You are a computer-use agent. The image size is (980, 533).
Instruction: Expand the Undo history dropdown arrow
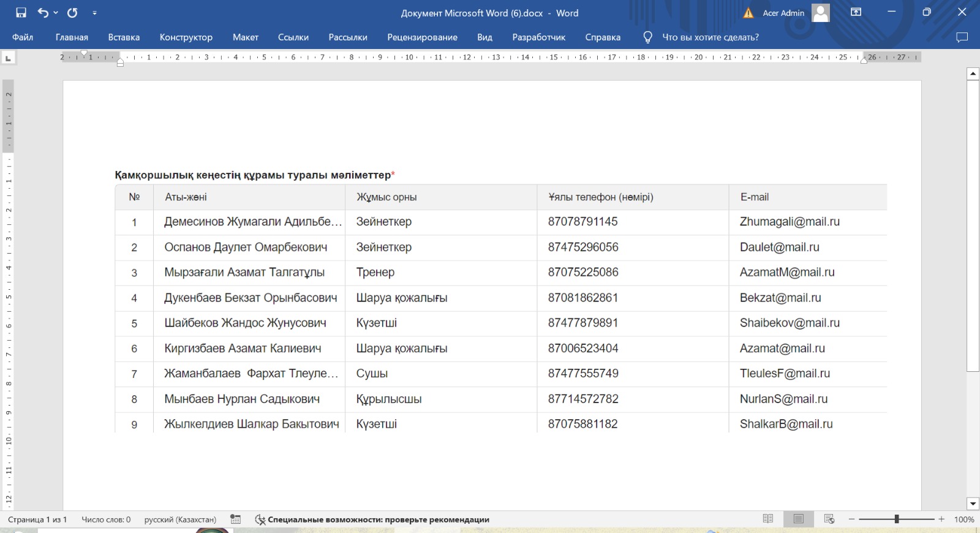click(56, 13)
